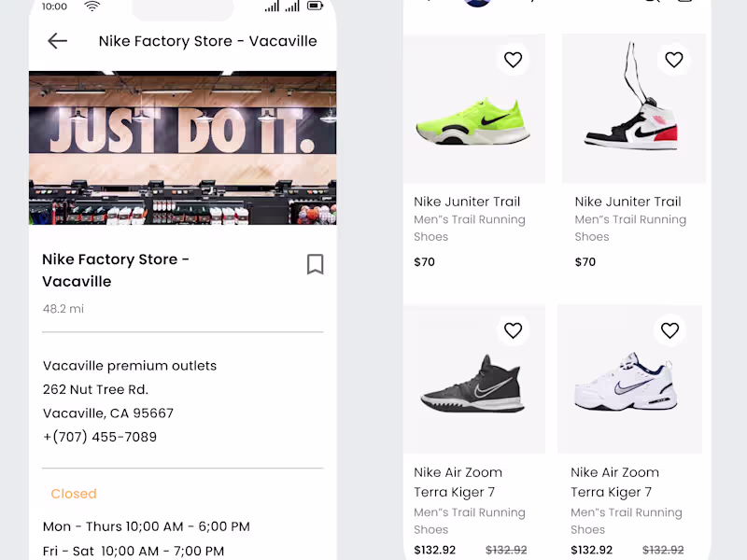Image resolution: width=747 pixels, height=560 pixels.
Task: Click the orange Closed status label
Action: click(x=74, y=494)
